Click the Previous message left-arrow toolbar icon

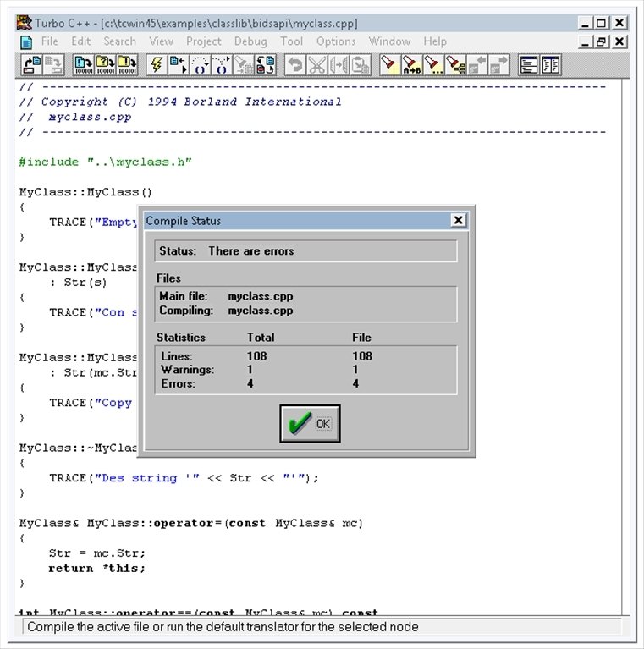(476, 65)
